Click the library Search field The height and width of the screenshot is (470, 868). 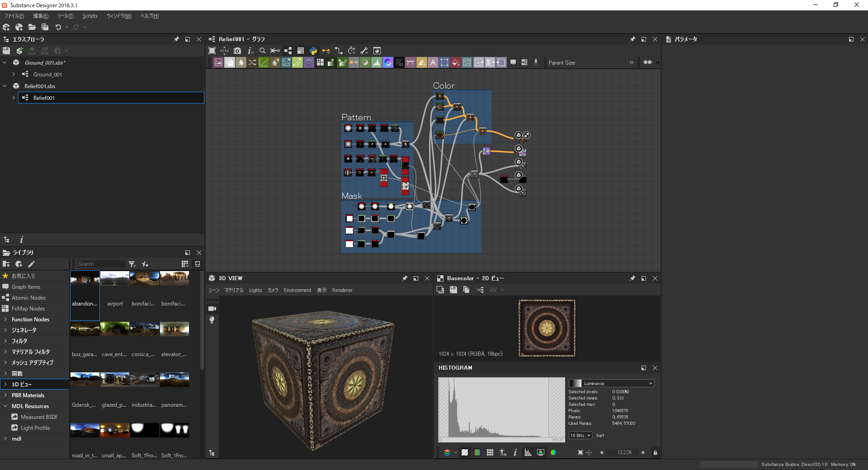pos(100,264)
